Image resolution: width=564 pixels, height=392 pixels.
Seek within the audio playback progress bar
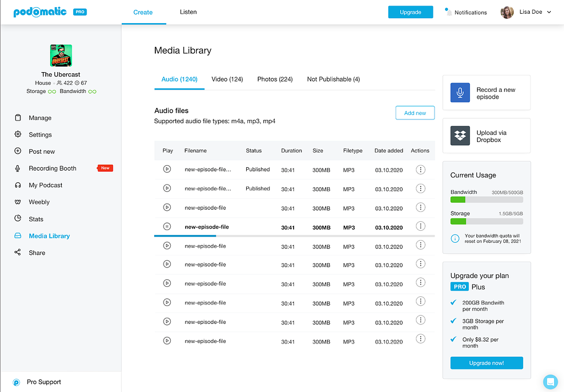coord(294,236)
